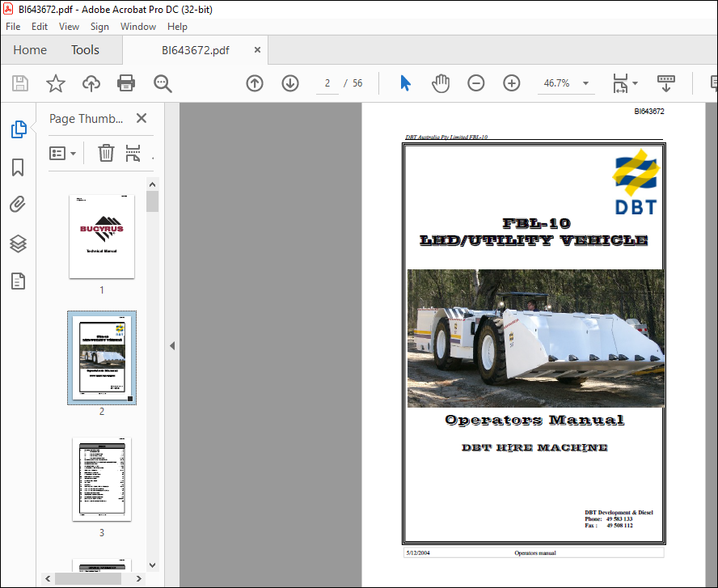Image resolution: width=718 pixels, height=588 pixels.
Task: Click the Acrobat app icon in title bar
Action: click(8, 9)
